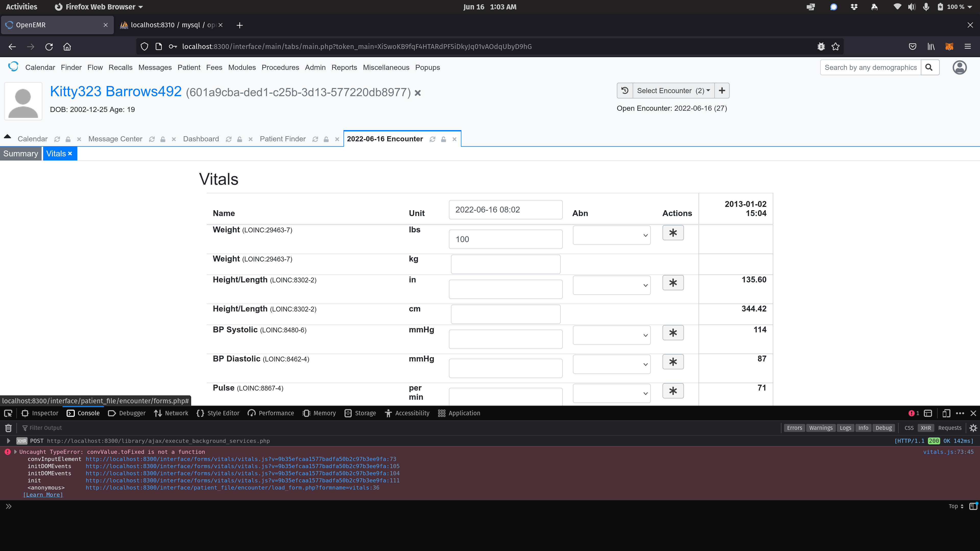
Task: Switch to the Summary tab
Action: pos(20,153)
